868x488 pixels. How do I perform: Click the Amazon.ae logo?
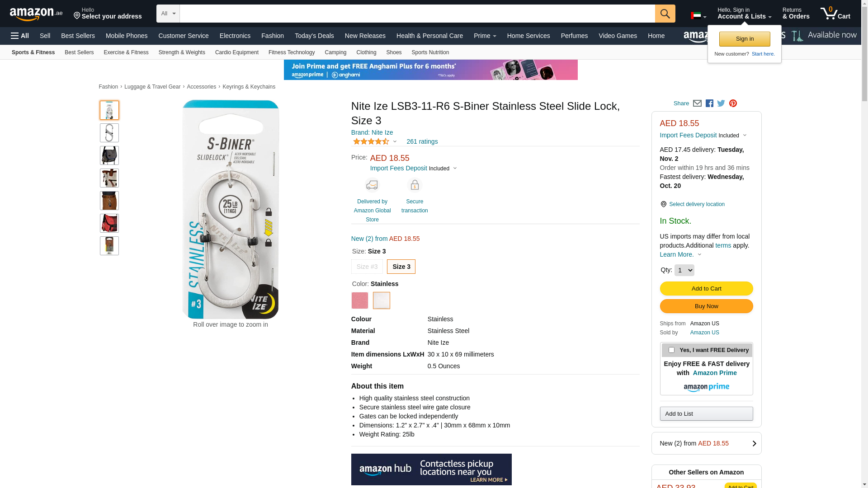[36, 14]
